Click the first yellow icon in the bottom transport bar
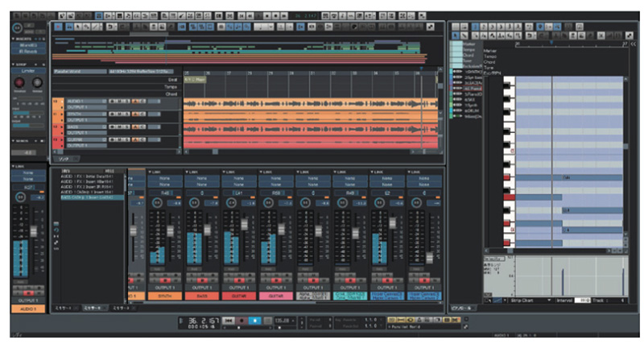644x349 pixels. (391, 319)
